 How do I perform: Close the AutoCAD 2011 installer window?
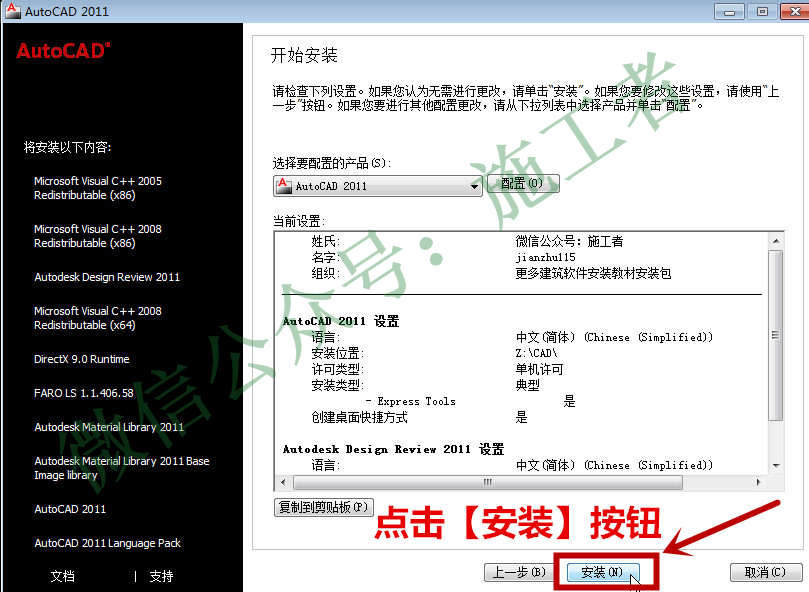pyautogui.click(x=795, y=11)
